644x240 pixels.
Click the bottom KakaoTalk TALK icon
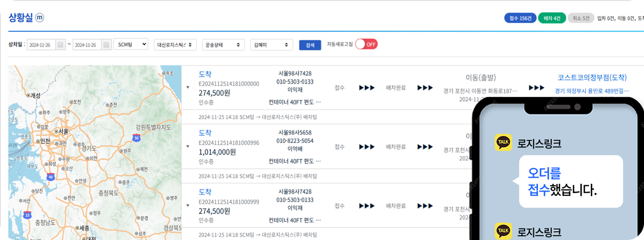click(x=503, y=231)
